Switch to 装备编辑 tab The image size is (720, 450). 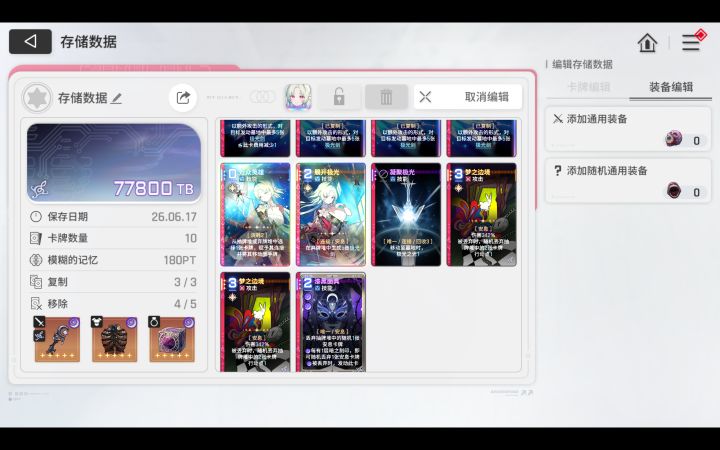coord(670,87)
